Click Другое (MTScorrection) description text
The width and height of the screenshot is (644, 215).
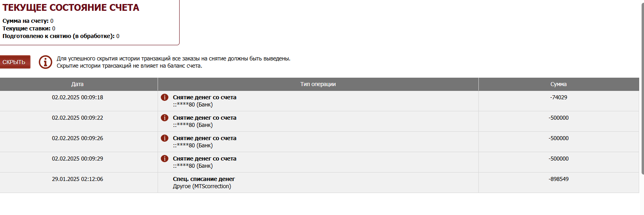point(202,186)
